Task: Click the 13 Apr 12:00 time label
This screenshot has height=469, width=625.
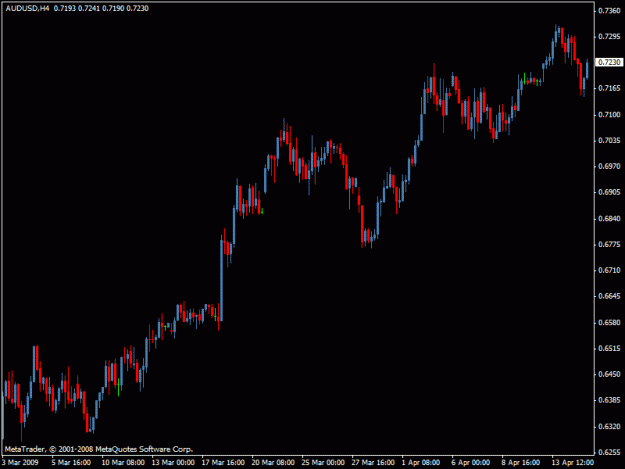Action: pyautogui.click(x=573, y=463)
